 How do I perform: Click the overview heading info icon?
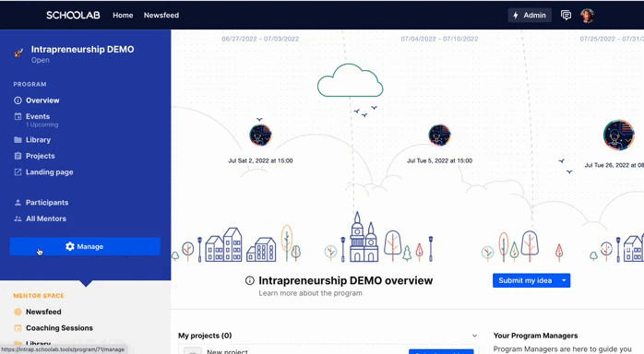(x=250, y=280)
